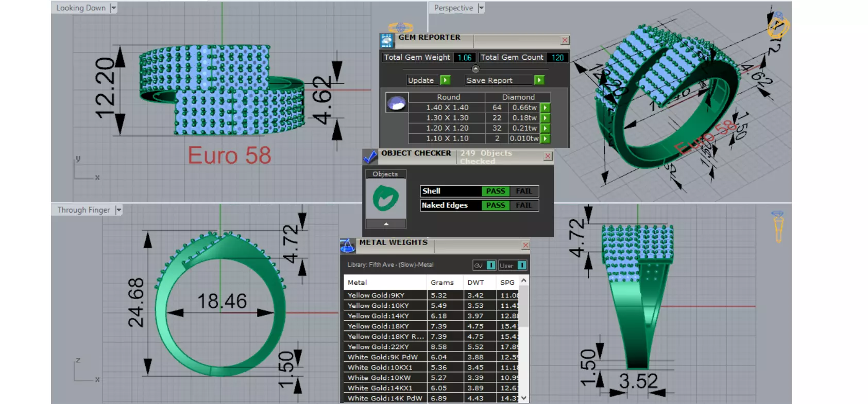
Task: Click the green arrow next to Update
Action: (x=446, y=80)
